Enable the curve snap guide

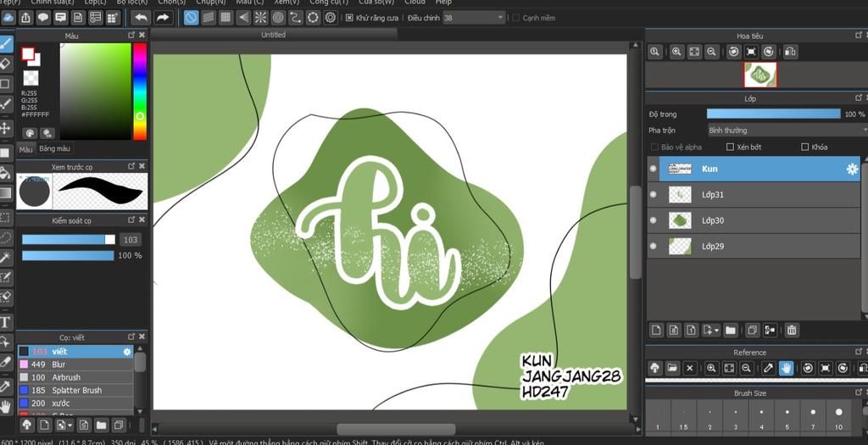pyautogui.click(x=296, y=18)
